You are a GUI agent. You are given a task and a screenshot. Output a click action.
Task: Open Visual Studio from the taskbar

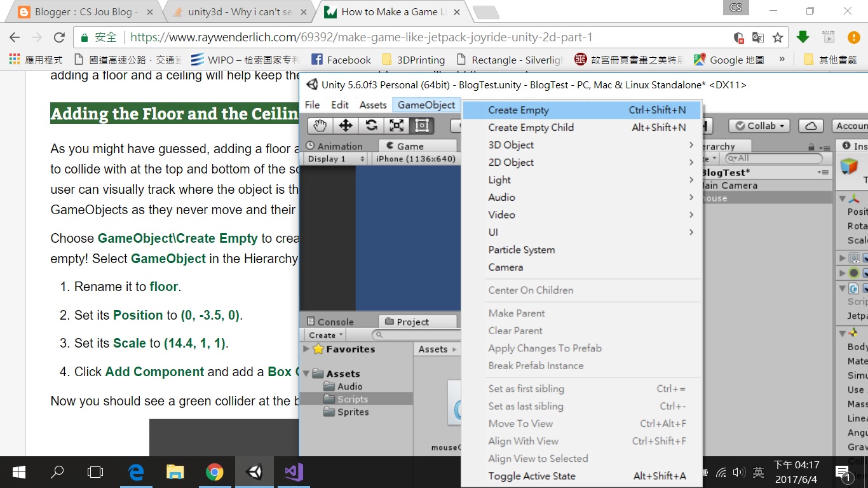pos(294,472)
